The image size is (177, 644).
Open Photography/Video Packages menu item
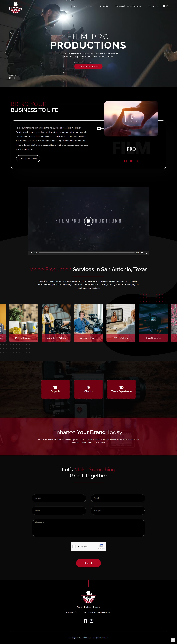(128, 6)
